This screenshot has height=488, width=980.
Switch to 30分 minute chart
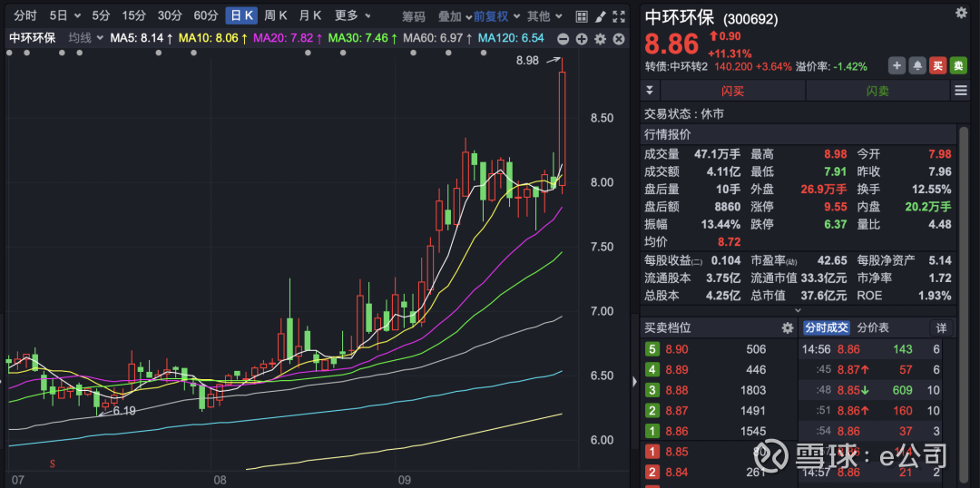click(169, 15)
